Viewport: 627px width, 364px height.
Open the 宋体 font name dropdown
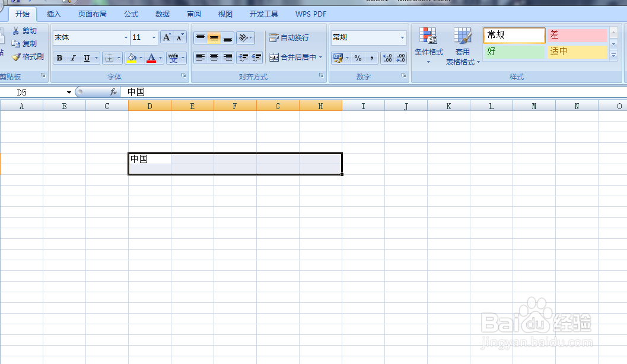[126, 37]
